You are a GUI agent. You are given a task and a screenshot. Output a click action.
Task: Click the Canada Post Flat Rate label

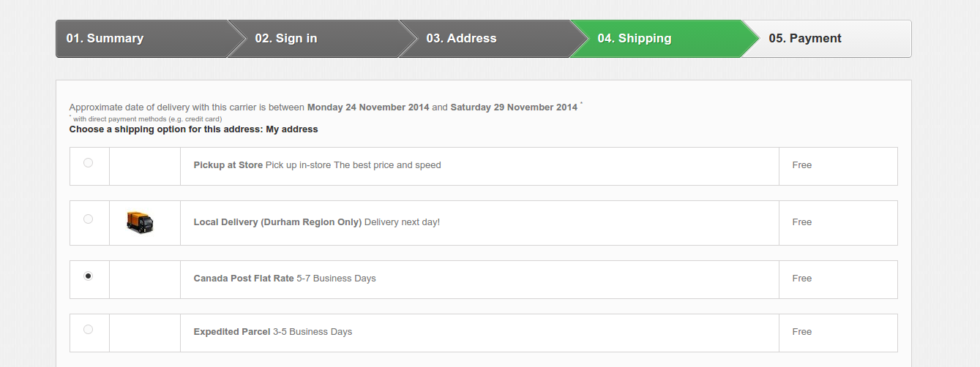[x=244, y=279]
